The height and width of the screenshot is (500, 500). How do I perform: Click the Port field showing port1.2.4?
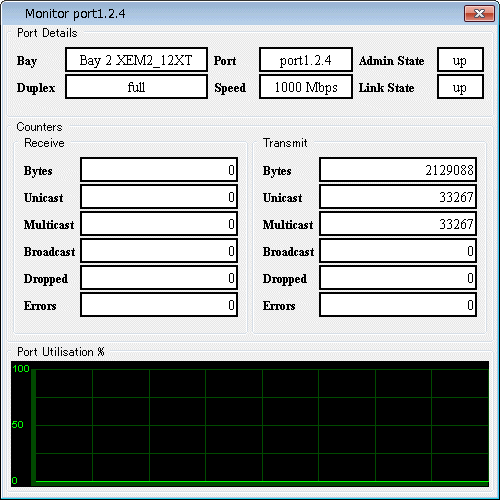(x=306, y=60)
